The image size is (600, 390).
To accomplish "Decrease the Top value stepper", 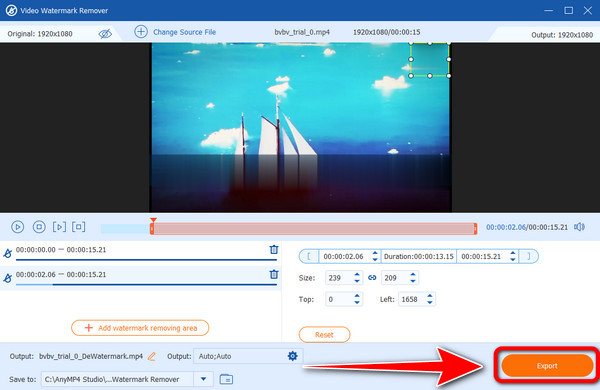I will pos(357,302).
